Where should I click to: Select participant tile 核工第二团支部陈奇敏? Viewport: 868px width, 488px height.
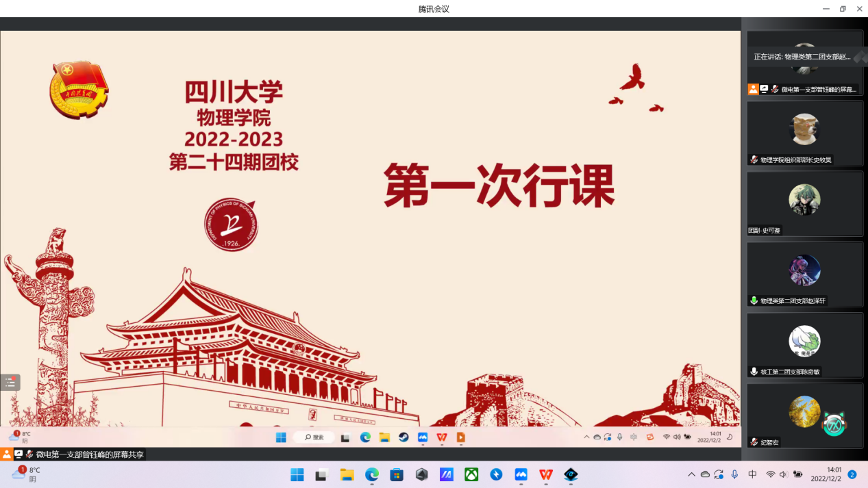point(804,344)
